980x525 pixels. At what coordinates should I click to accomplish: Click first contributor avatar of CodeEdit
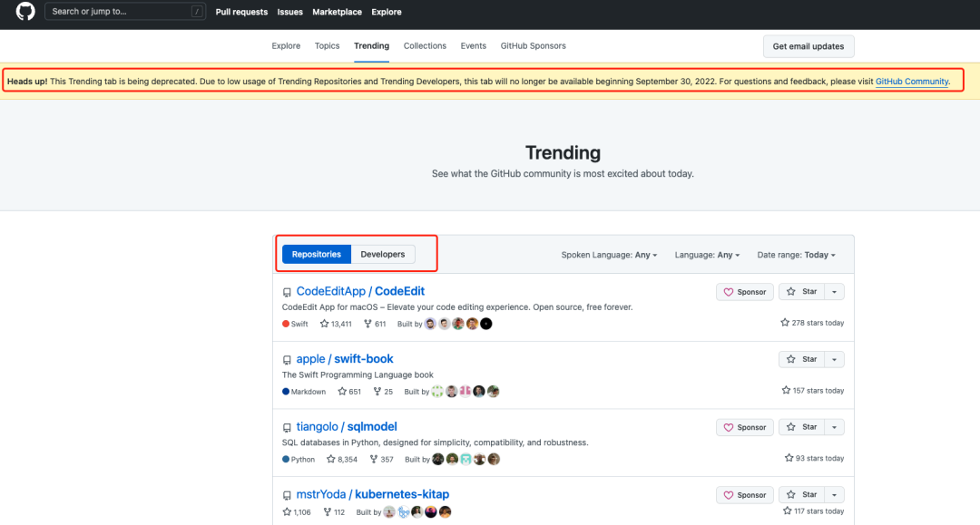pos(430,324)
